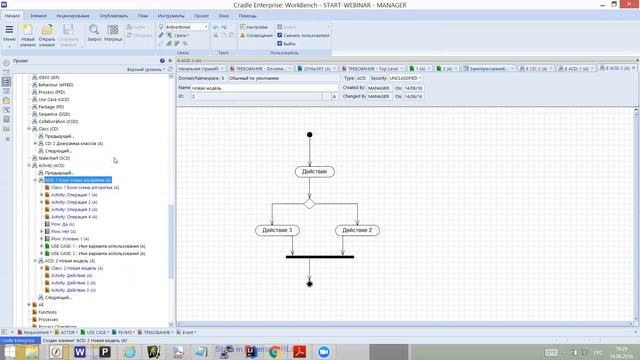640x360 pixels.
Task: Click the pencil link-edit icon
Action: click(161, 36)
